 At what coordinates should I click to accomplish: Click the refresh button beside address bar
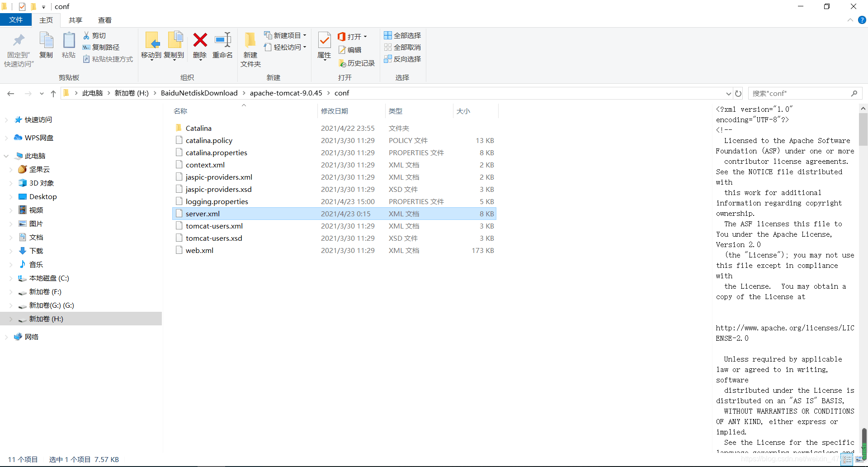click(738, 93)
